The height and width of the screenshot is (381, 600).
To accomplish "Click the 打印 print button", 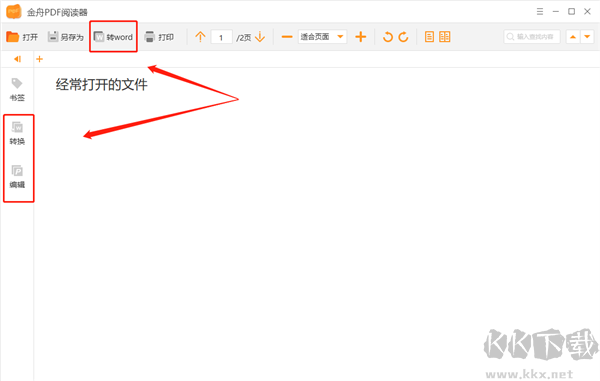I will click(x=159, y=37).
